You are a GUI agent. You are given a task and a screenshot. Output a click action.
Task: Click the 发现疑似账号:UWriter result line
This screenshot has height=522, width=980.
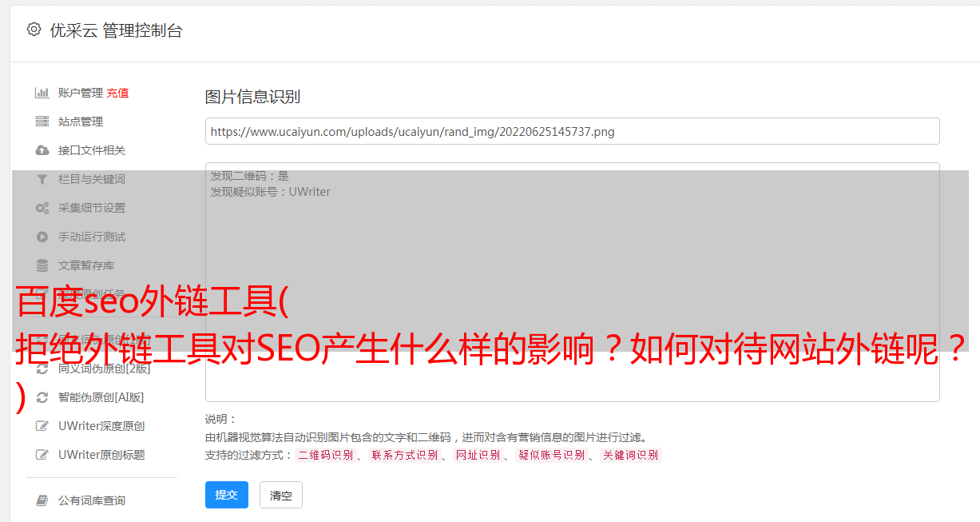270,192
